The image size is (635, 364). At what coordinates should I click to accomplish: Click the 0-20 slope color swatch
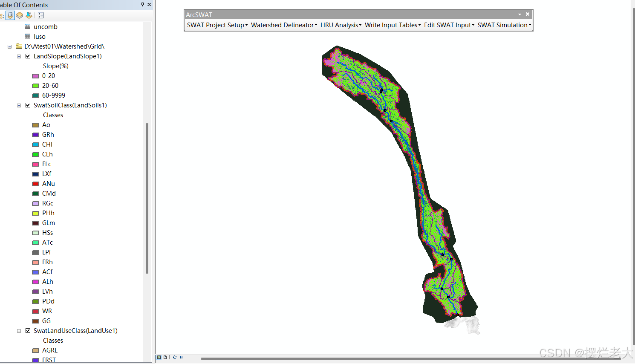click(35, 76)
